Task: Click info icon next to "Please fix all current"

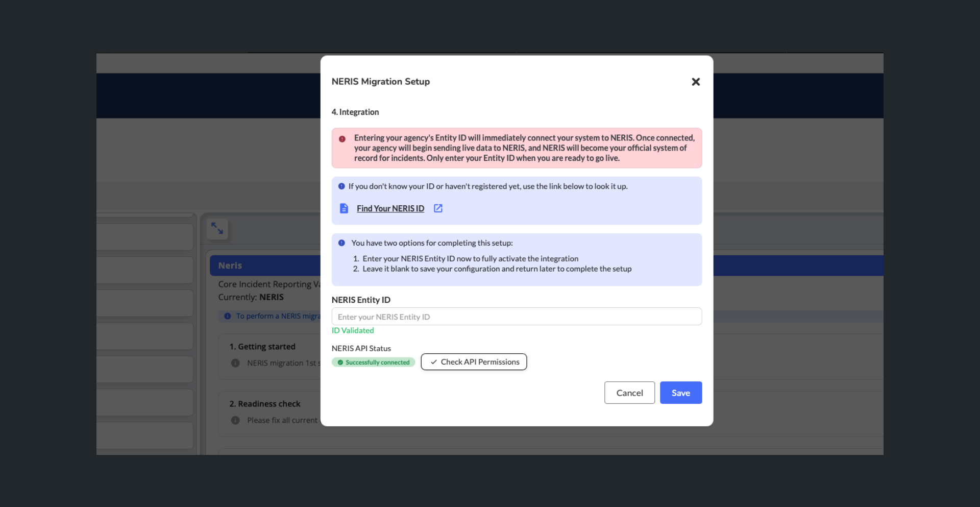Action: tap(235, 420)
